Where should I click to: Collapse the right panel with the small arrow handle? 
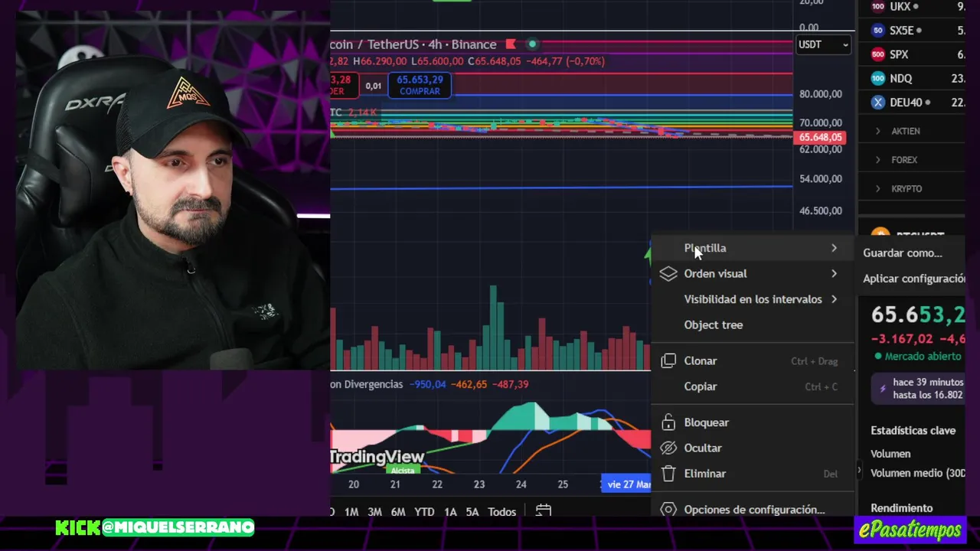coord(859,470)
